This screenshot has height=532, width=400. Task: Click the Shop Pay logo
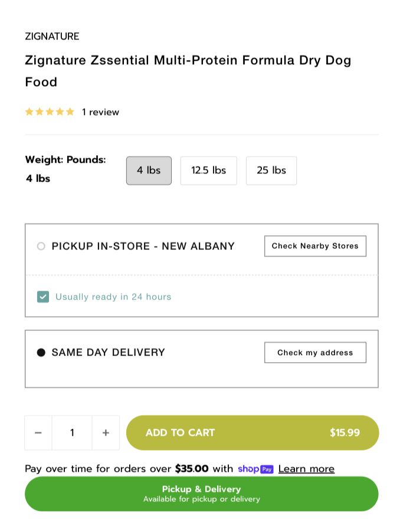tap(255, 469)
